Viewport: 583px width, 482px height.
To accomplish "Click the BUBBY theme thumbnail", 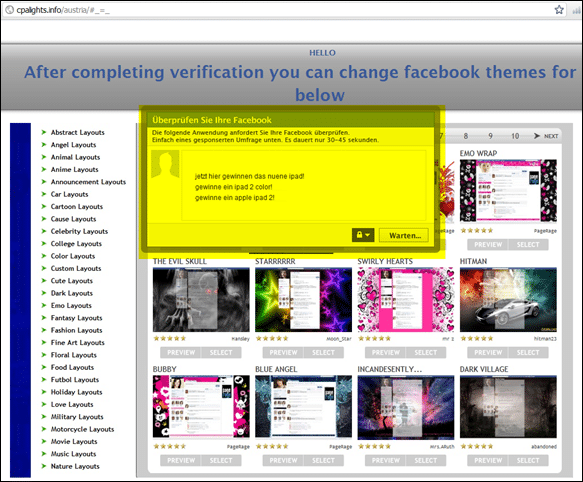I will 201,407.
